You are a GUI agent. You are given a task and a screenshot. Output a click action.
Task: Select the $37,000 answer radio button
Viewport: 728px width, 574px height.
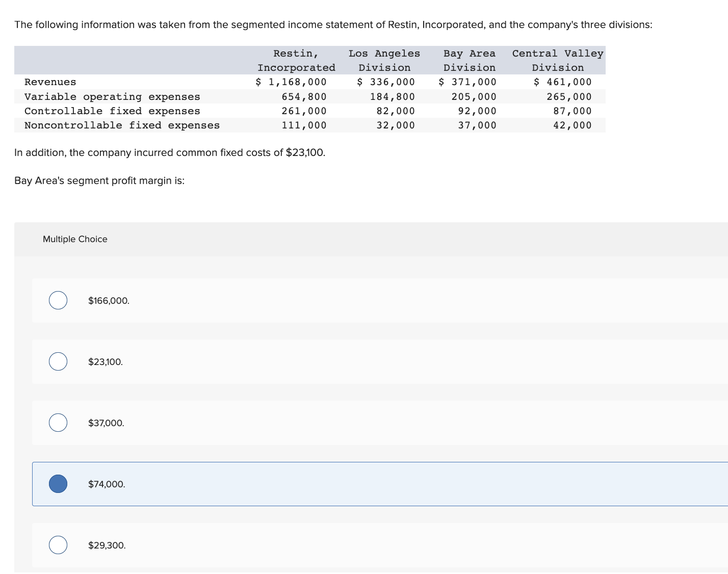tap(58, 423)
